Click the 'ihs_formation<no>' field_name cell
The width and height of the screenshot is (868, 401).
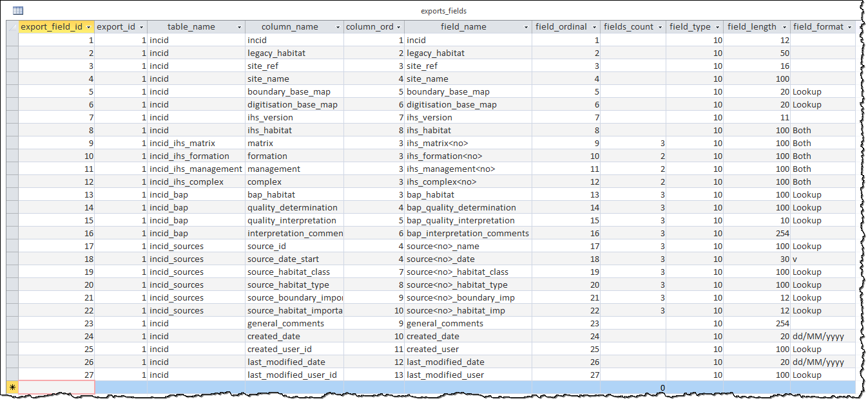(x=468, y=156)
